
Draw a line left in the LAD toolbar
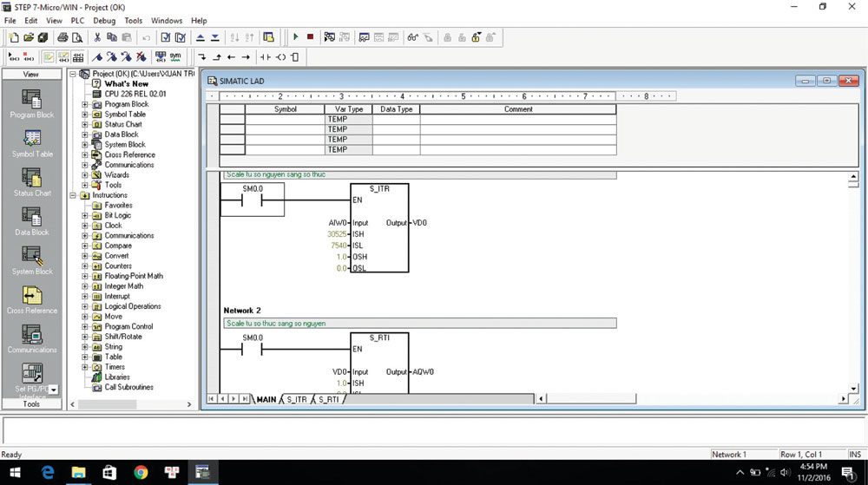tap(232, 57)
